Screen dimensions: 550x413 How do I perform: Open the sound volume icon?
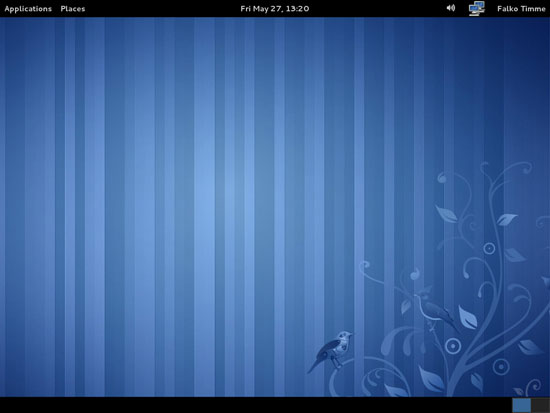click(x=451, y=8)
